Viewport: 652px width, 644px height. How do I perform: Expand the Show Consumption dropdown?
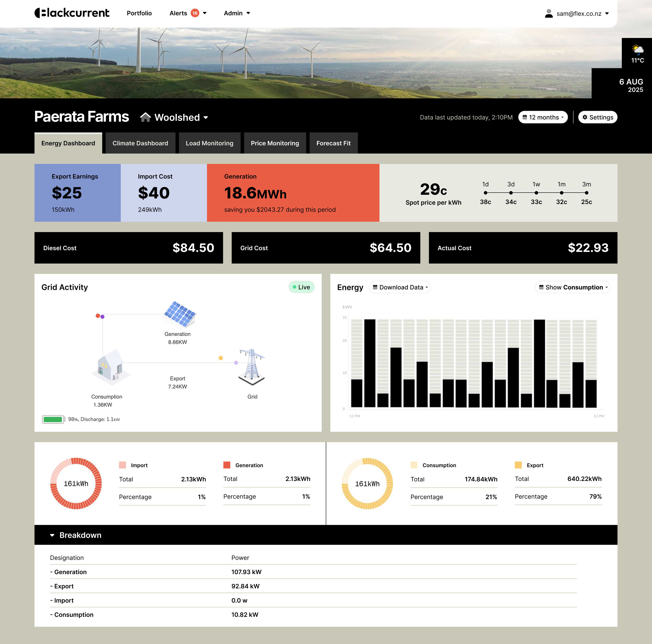tap(572, 287)
